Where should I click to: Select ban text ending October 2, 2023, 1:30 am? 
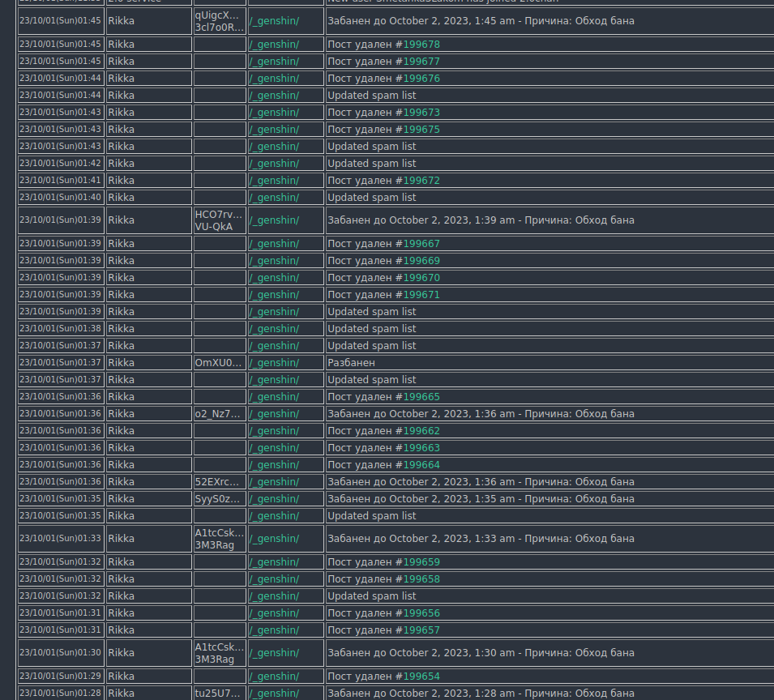tap(481, 653)
